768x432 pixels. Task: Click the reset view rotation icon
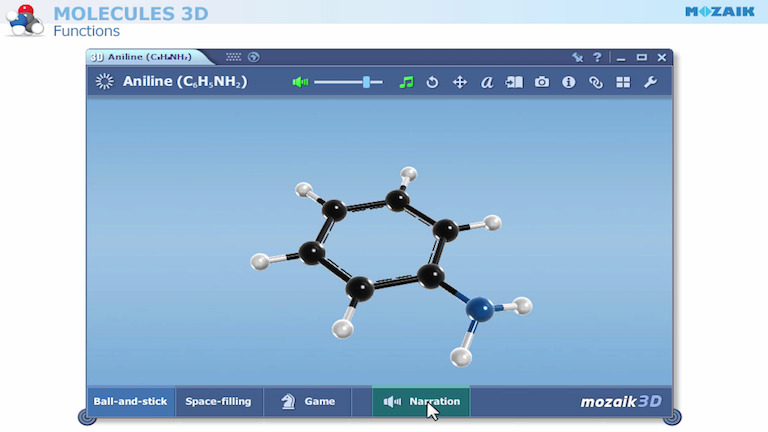point(433,82)
